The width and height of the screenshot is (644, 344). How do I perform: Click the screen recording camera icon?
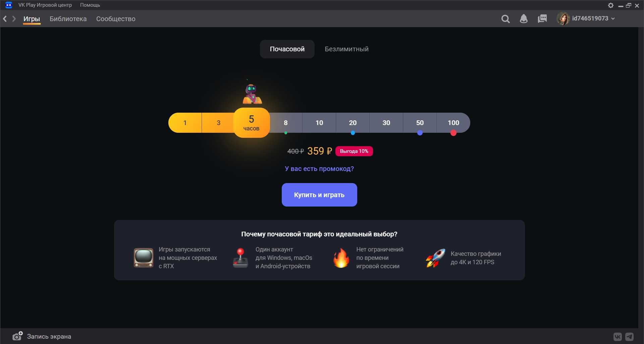(17, 336)
